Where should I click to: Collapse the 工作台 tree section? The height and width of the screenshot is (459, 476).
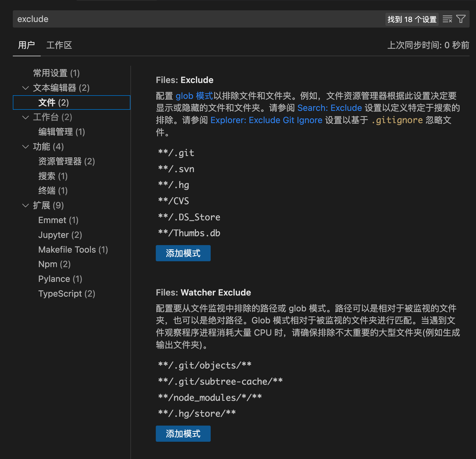pos(26,117)
